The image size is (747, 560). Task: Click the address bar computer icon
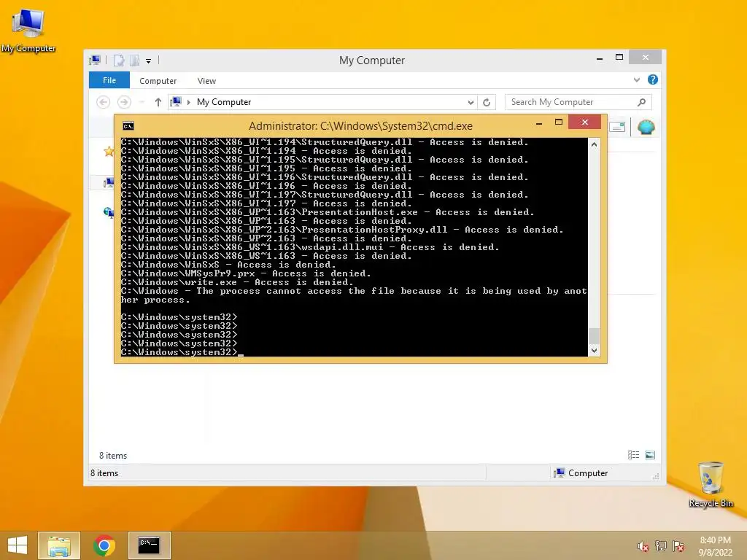click(177, 101)
